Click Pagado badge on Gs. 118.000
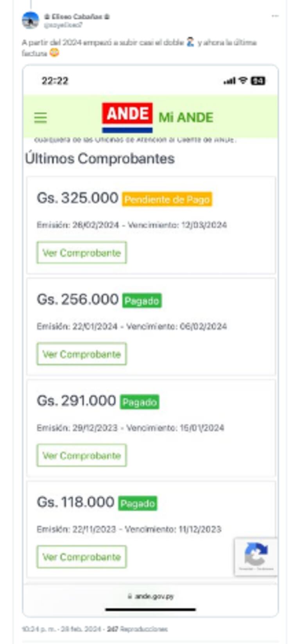The height and width of the screenshot is (644, 301). click(x=138, y=503)
